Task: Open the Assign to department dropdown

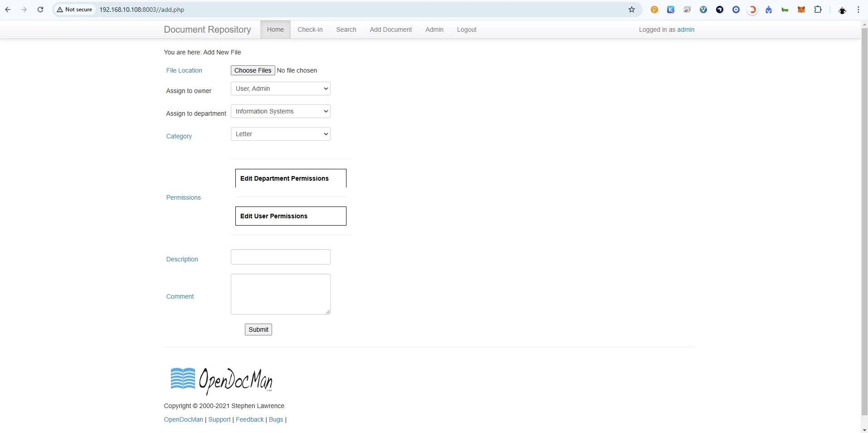Action: (281, 111)
